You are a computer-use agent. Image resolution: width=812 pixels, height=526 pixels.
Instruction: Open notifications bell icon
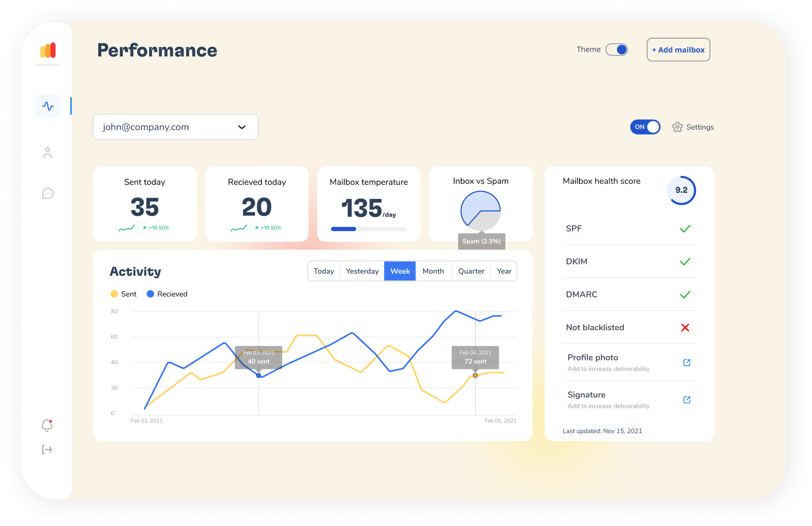pyautogui.click(x=47, y=425)
